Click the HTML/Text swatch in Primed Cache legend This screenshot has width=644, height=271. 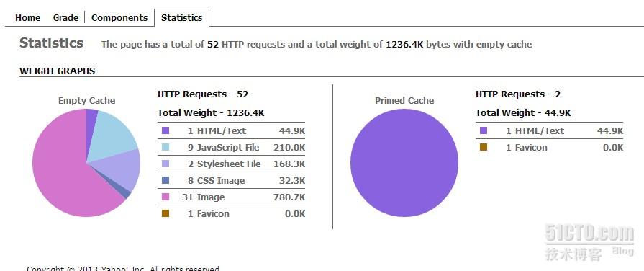coord(484,130)
